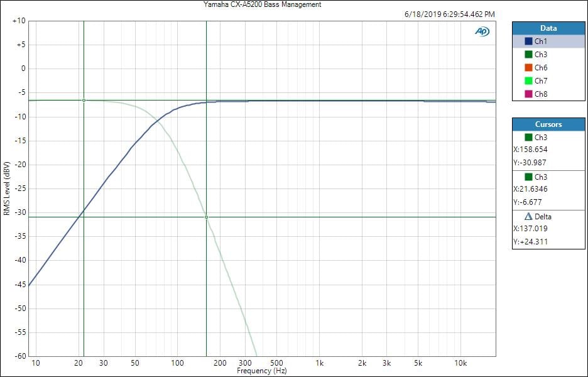Screen dimensions: 588x377
Task: Select the Ch6 entry in Data legend
Action: [541, 68]
